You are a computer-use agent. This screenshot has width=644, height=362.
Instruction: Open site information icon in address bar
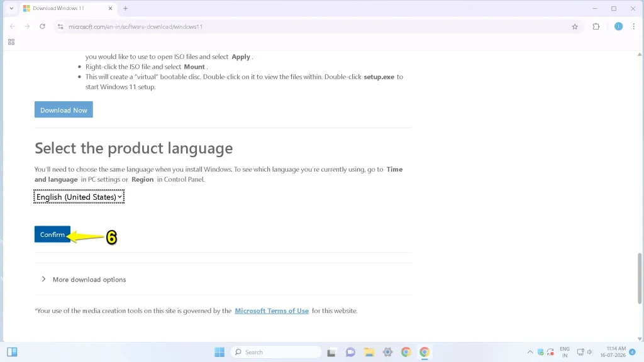60,26
